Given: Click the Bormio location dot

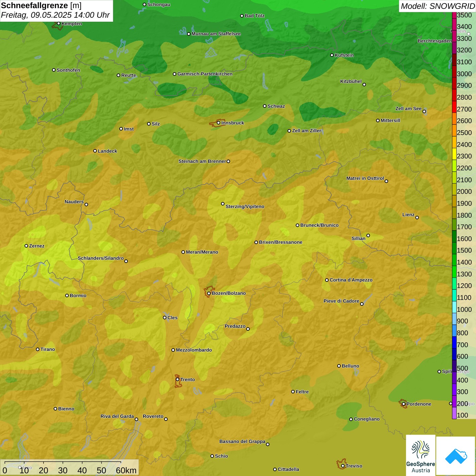Looking at the screenshot, I should pos(67,295).
